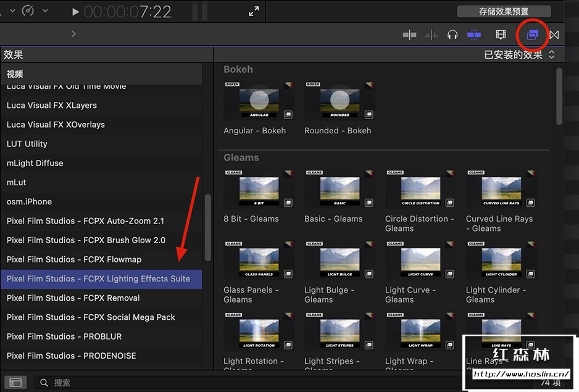Click the clip appearance filmstrip icon

tap(501, 35)
